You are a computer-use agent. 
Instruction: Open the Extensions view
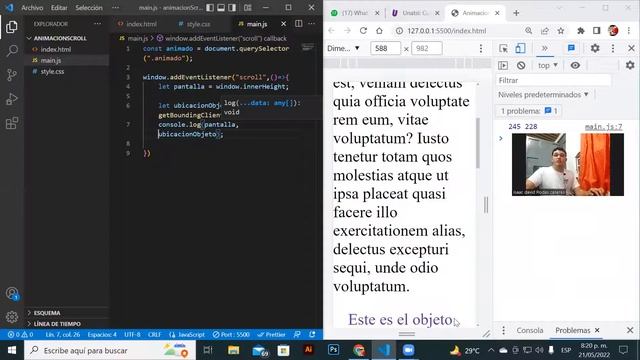coord(12,123)
